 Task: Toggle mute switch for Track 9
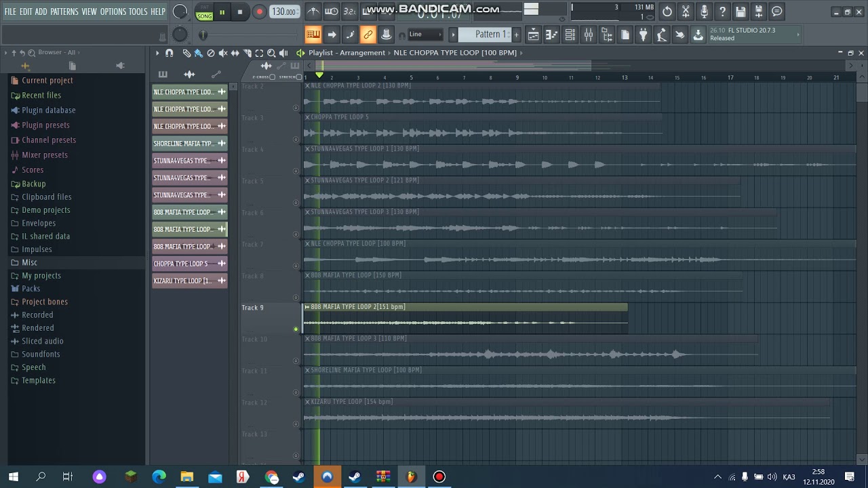tap(296, 329)
